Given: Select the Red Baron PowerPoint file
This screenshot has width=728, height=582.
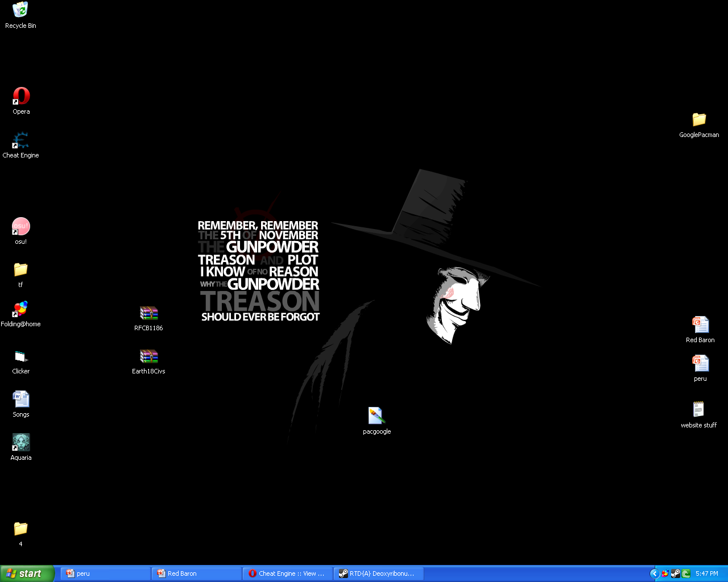Looking at the screenshot, I should pos(700,324).
